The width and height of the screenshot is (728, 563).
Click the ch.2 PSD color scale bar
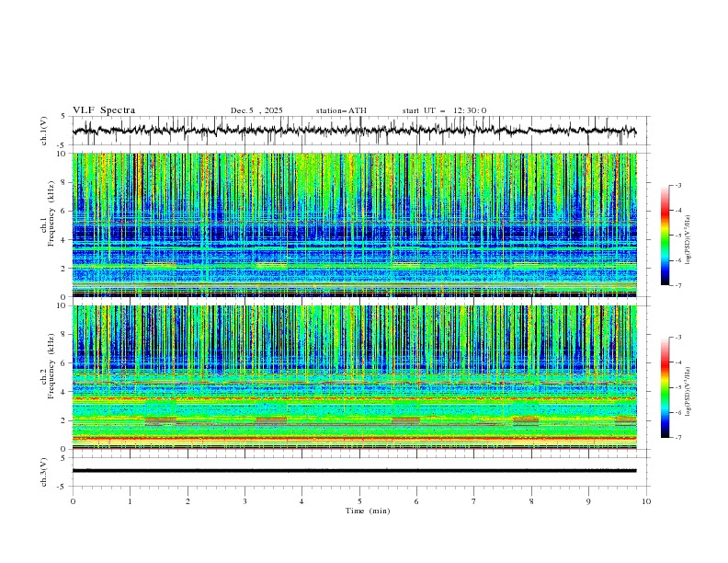coord(665,387)
